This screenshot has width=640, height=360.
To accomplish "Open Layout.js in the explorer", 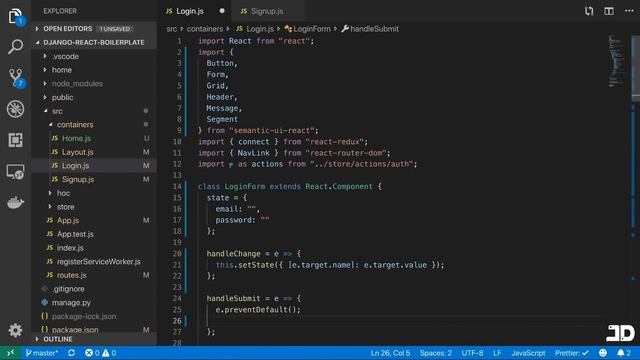I will pos(94,152).
